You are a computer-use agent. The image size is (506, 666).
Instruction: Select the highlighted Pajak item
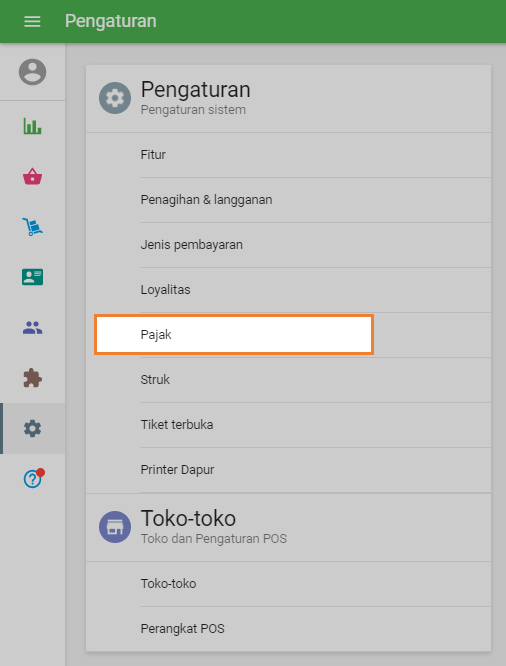pyautogui.click(x=234, y=335)
